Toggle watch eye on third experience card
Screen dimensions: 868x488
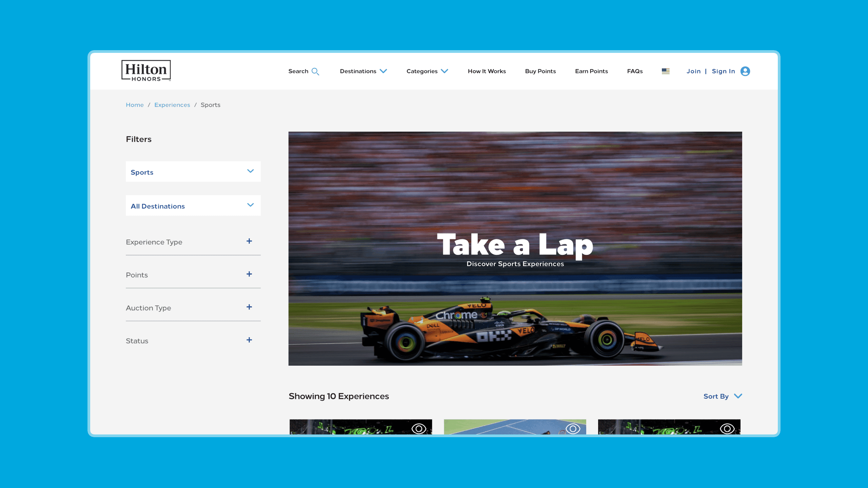coord(727,429)
